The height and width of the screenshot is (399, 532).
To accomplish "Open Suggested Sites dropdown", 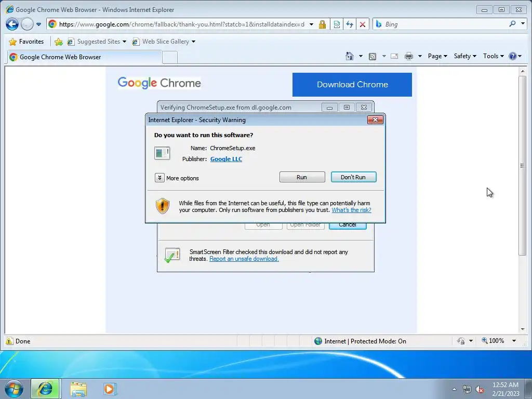I will [97, 42].
